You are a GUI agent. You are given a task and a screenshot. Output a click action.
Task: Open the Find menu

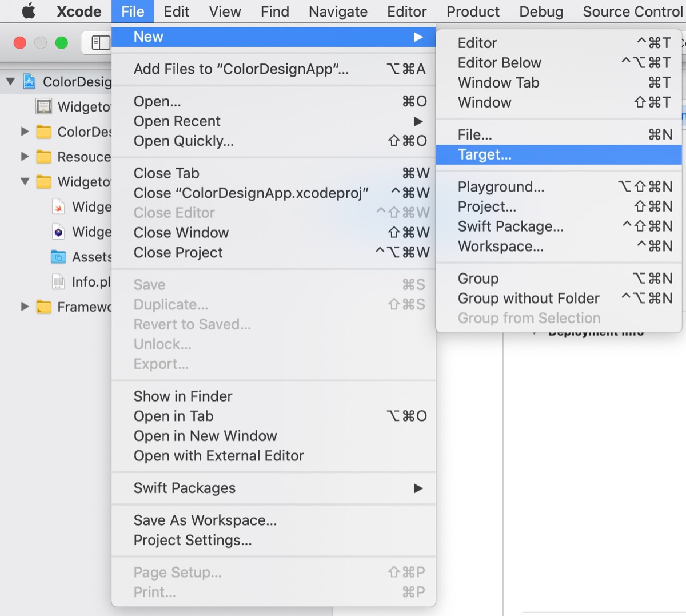pos(275,11)
